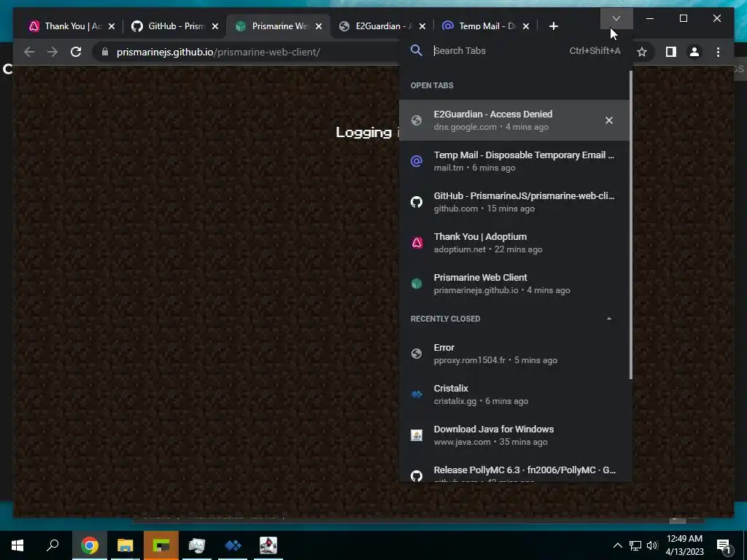
Task: Open the Chrome three-dot menu
Action: click(x=718, y=52)
